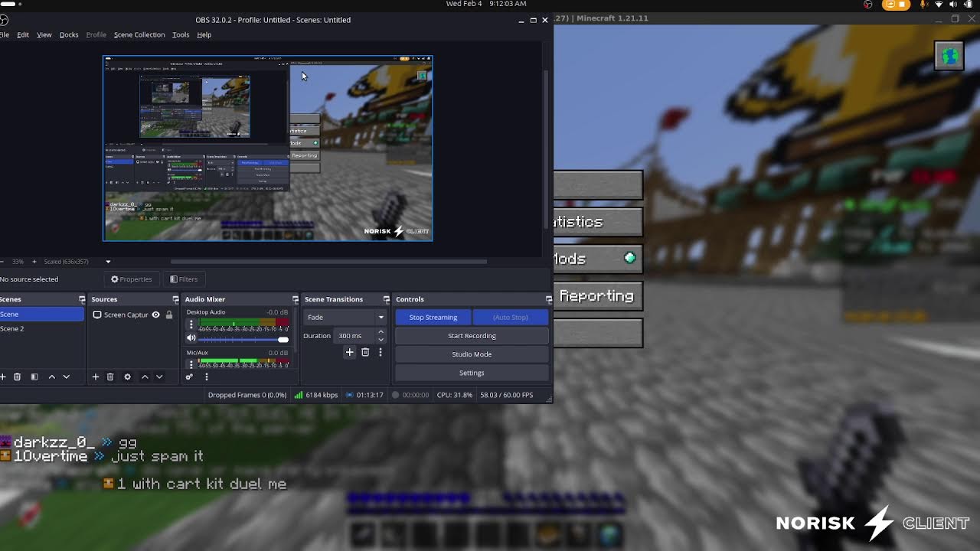Viewport: 980px width, 551px height.
Task: Open the Tools menu
Action: (181, 34)
